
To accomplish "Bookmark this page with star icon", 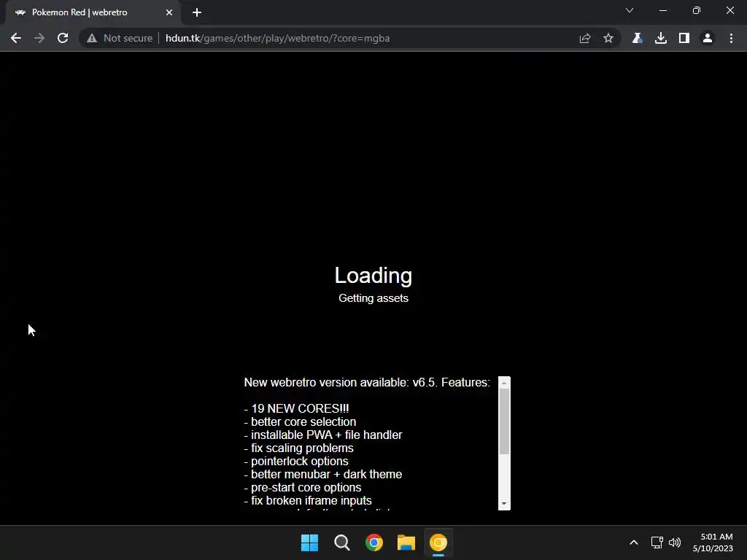I will (x=608, y=38).
